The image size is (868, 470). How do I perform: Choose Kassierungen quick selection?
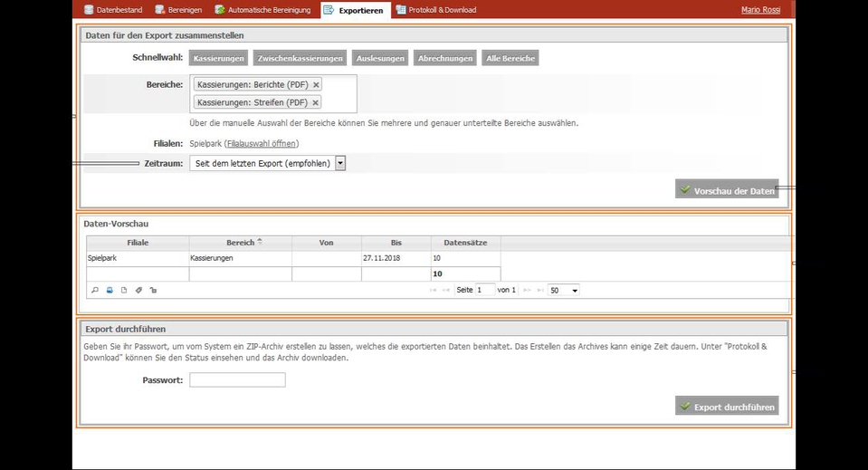(x=219, y=58)
